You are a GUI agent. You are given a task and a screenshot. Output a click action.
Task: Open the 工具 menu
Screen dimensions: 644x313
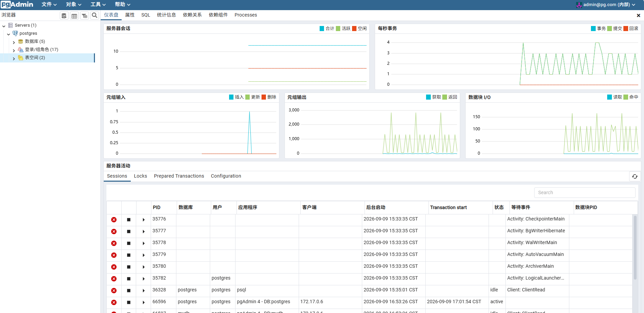pos(98,4)
